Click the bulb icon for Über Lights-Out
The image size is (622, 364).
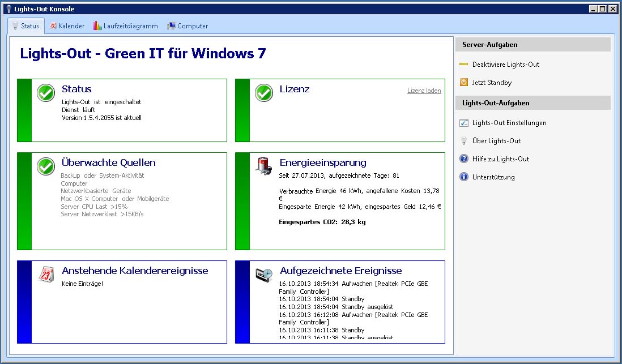tap(464, 141)
